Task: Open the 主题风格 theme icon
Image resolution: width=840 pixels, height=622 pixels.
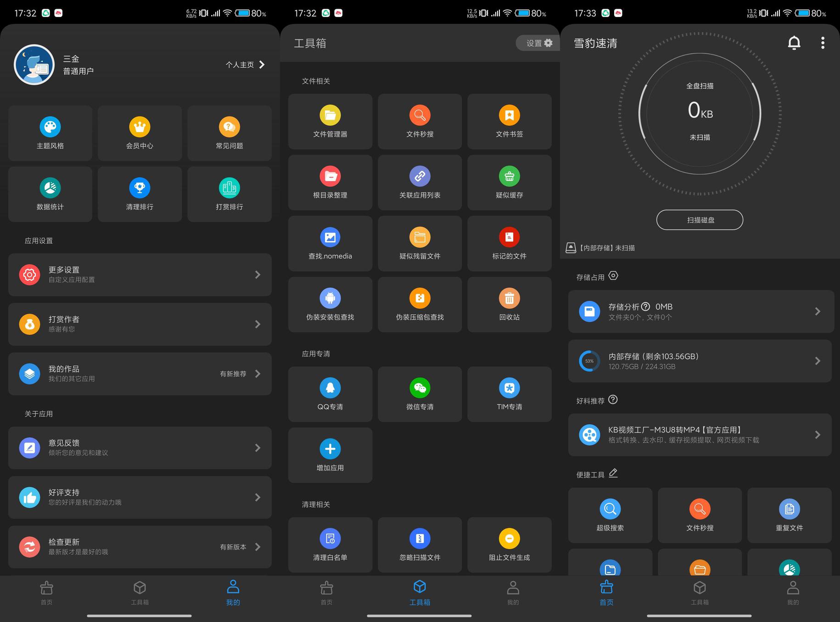Action: pos(50,127)
